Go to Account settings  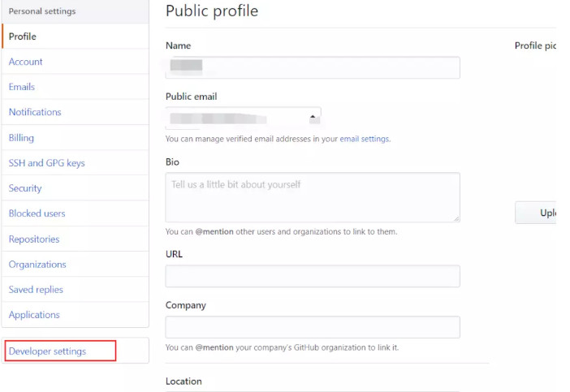coord(26,62)
